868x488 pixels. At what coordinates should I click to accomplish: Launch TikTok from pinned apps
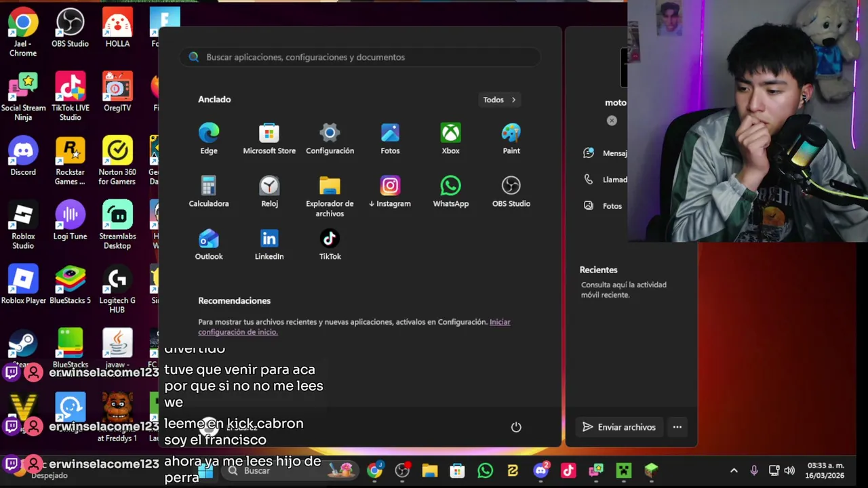pyautogui.click(x=330, y=245)
